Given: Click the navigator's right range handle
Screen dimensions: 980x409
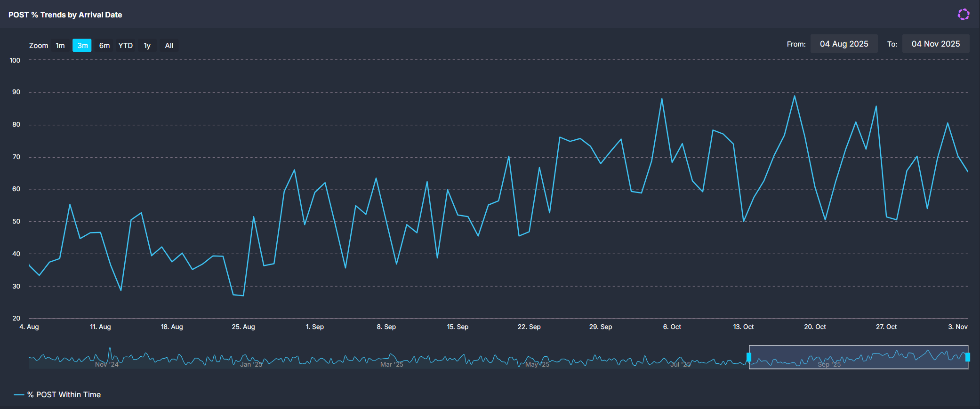Looking at the screenshot, I should 968,357.
